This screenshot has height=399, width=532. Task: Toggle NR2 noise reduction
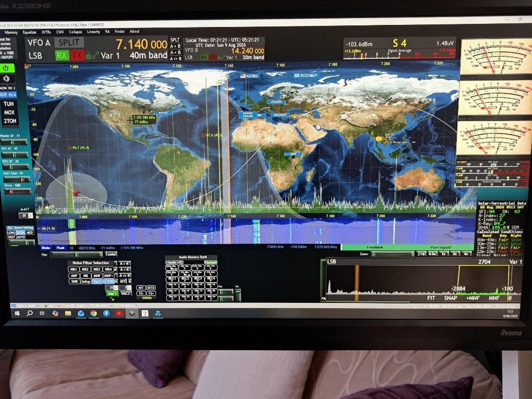pyautogui.click(x=86, y=270)
